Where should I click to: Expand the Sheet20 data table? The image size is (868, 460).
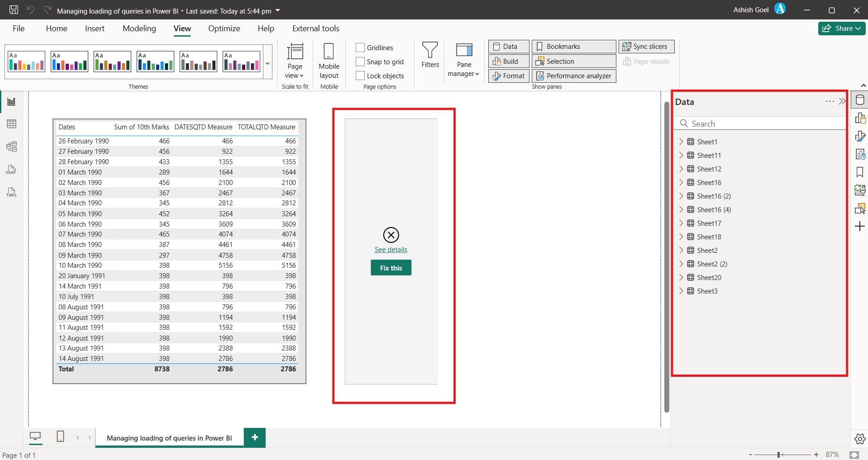[x=682, y=277]
